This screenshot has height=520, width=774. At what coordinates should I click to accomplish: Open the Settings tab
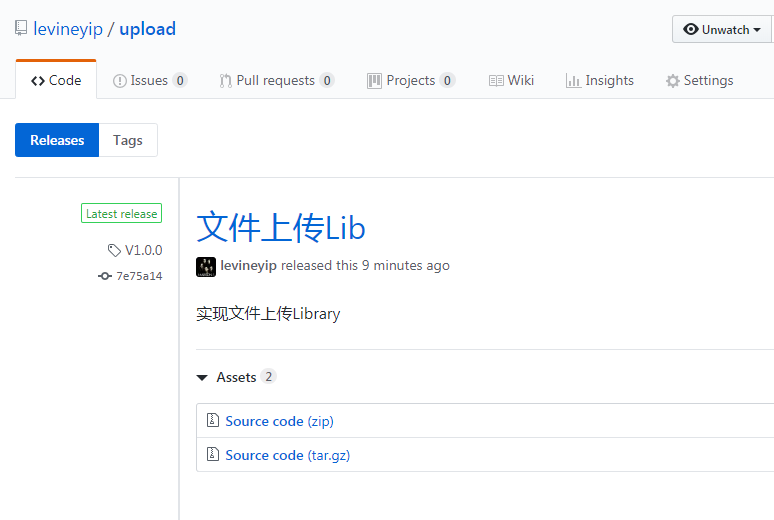click(699, 80)
